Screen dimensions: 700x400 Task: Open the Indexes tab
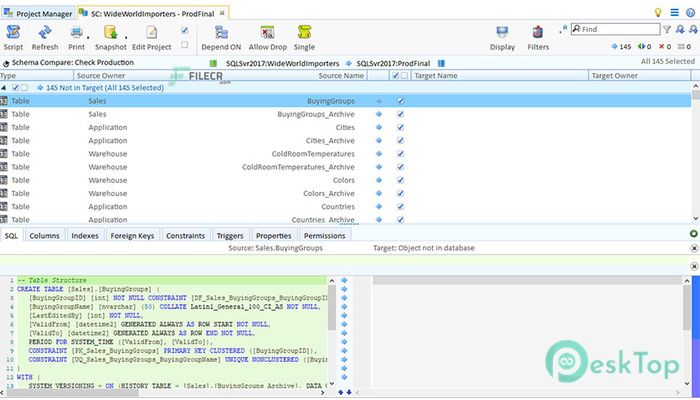tap(85, 235)
